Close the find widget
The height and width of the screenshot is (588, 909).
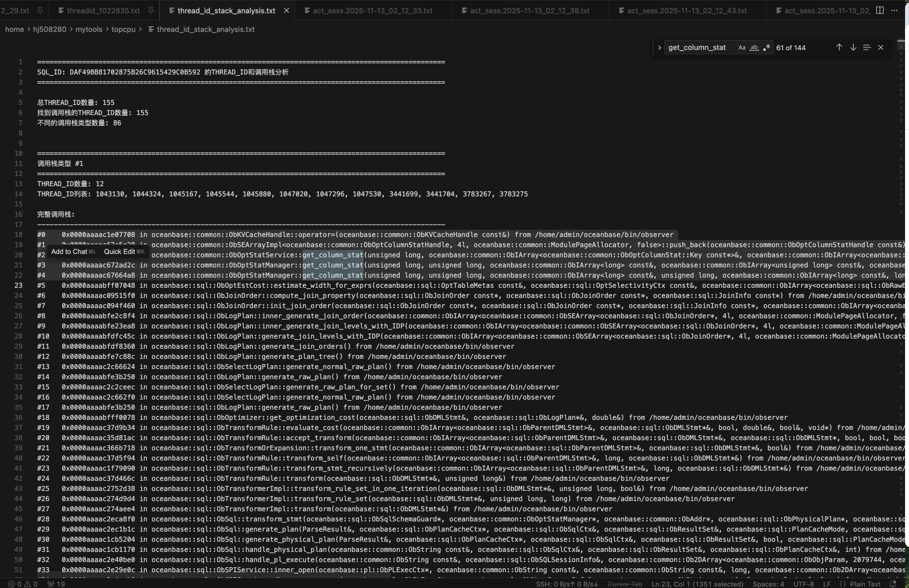coord(881,48)
